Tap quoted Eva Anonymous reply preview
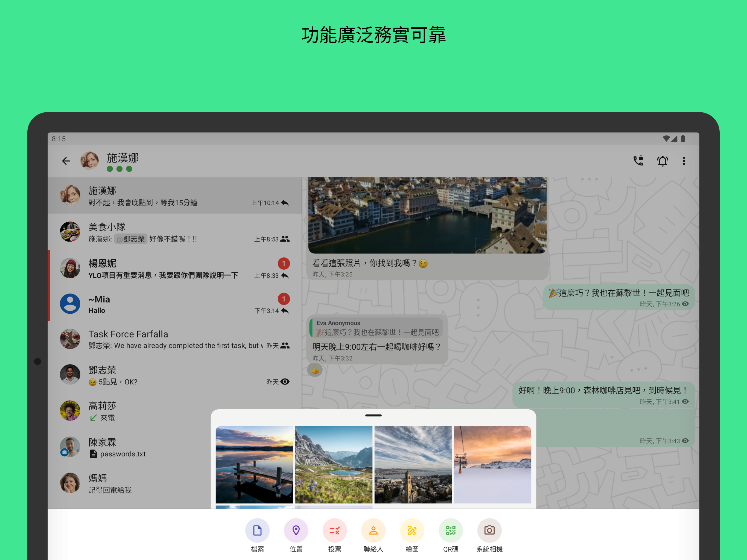 (x=376, y=328)
